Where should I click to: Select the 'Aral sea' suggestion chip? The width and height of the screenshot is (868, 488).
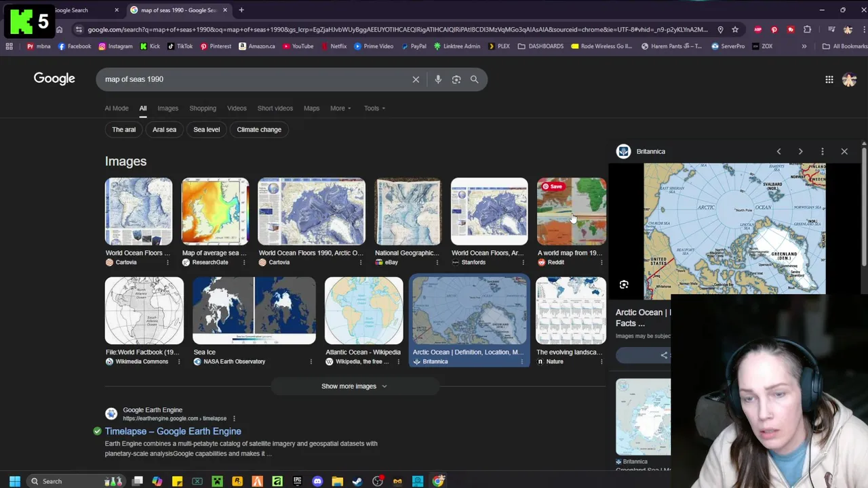coord(164,129)
